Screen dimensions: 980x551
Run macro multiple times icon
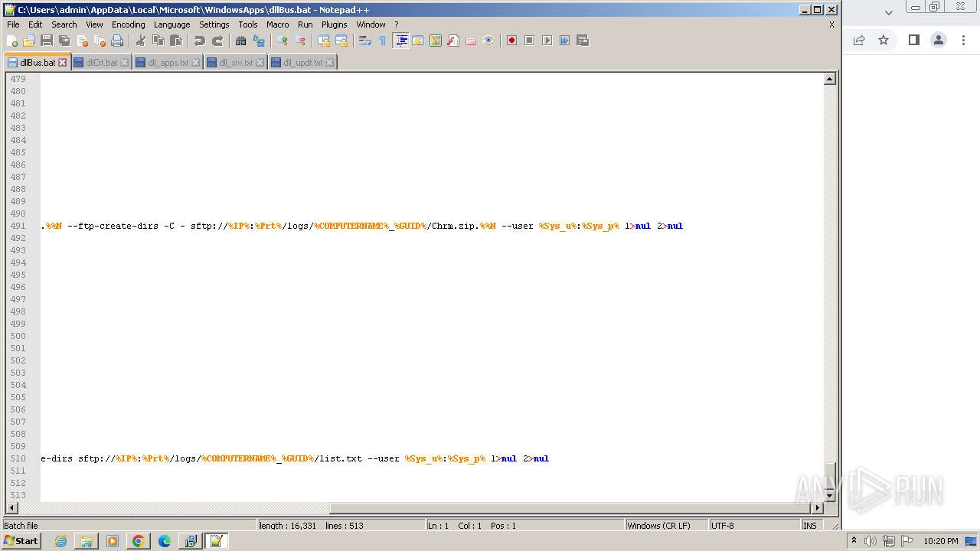coord(564,41)
